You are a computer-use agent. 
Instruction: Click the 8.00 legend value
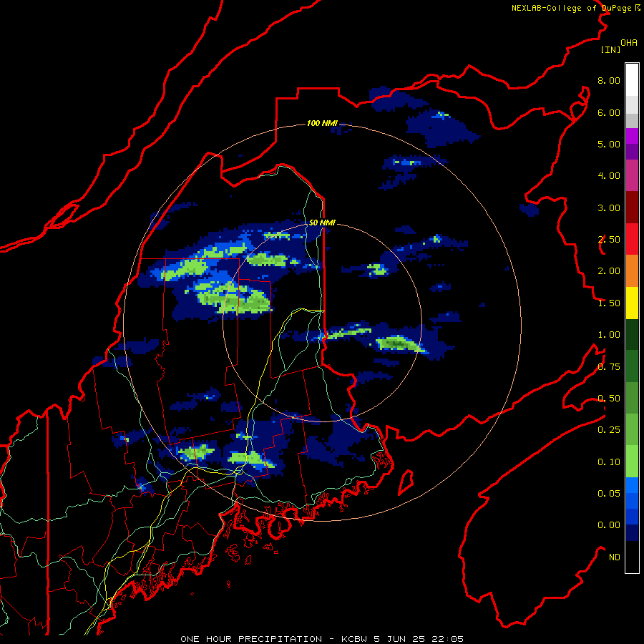[609, 80]
